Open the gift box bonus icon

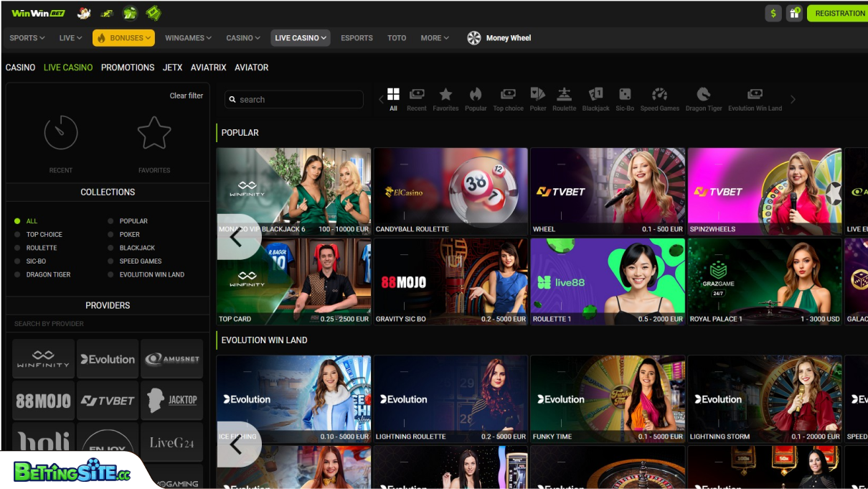tap(794, 13)
